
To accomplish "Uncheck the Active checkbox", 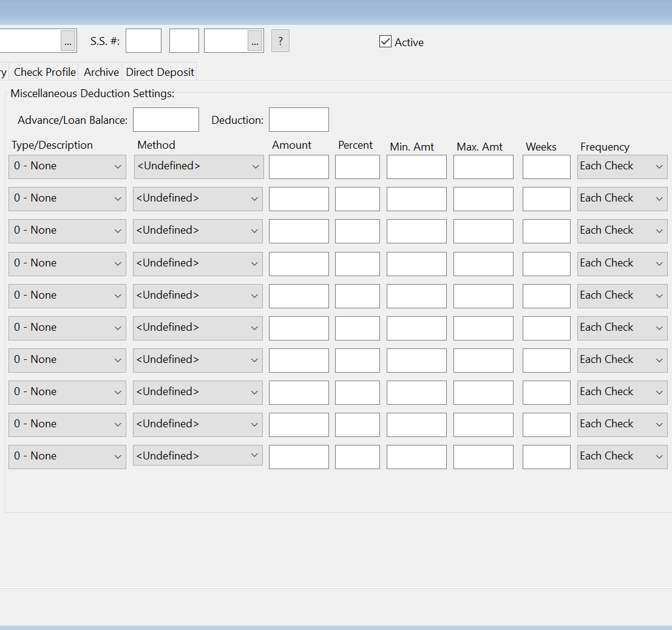I will (x=385, y=41).
